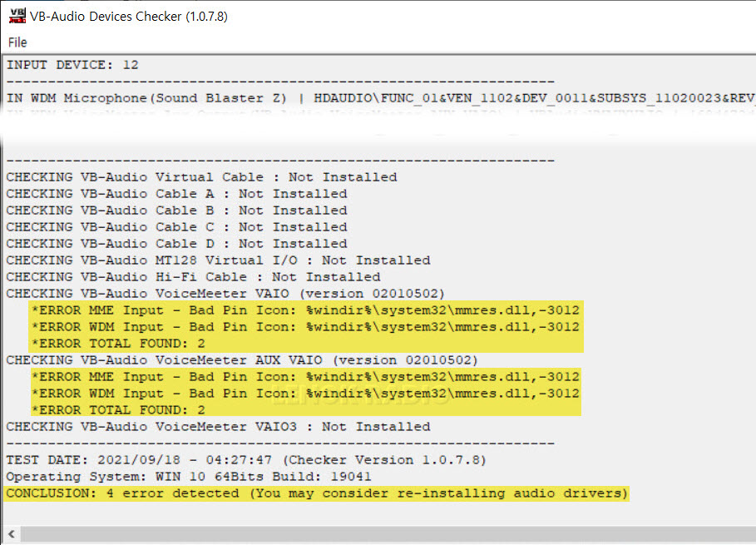
Task: Click 'CHECKING VB-Audio Cable A : Not Installed'
Action: [176, 194]
